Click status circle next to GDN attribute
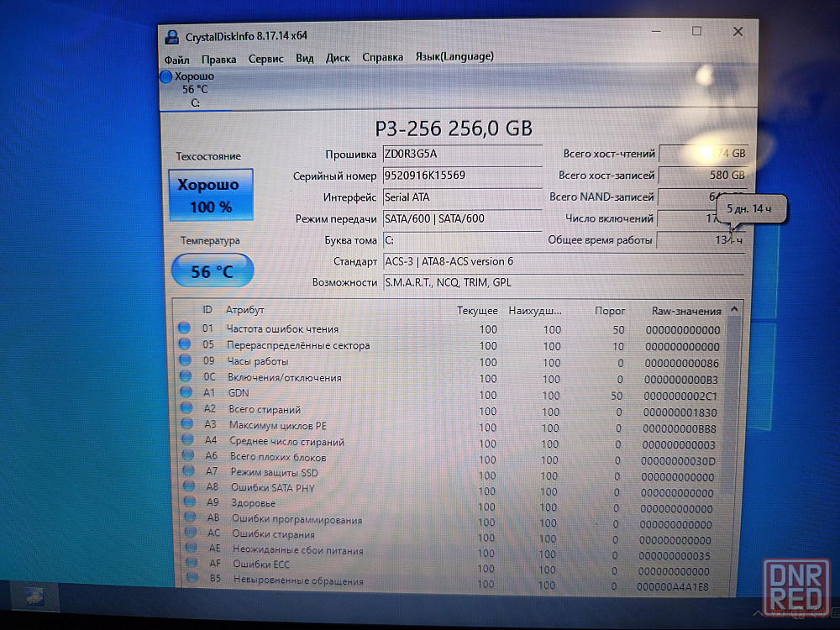Screen dimensions: 840x630 (x=186, y=392)
